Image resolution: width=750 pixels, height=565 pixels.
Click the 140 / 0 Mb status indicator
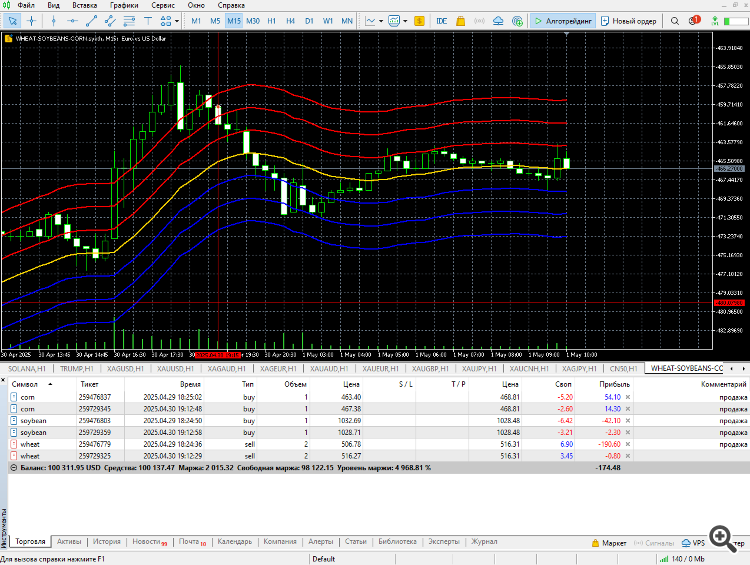682,559
